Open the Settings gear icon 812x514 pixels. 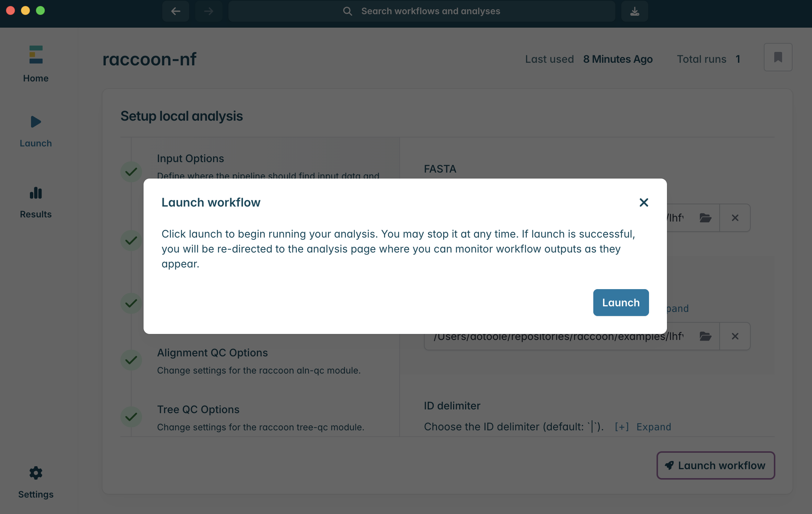point(36,473)
